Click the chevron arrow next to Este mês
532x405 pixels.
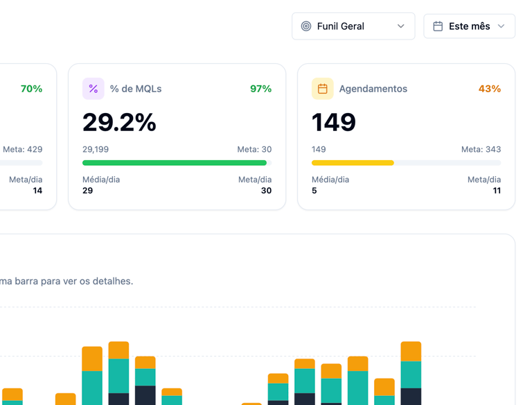point(501,26)
